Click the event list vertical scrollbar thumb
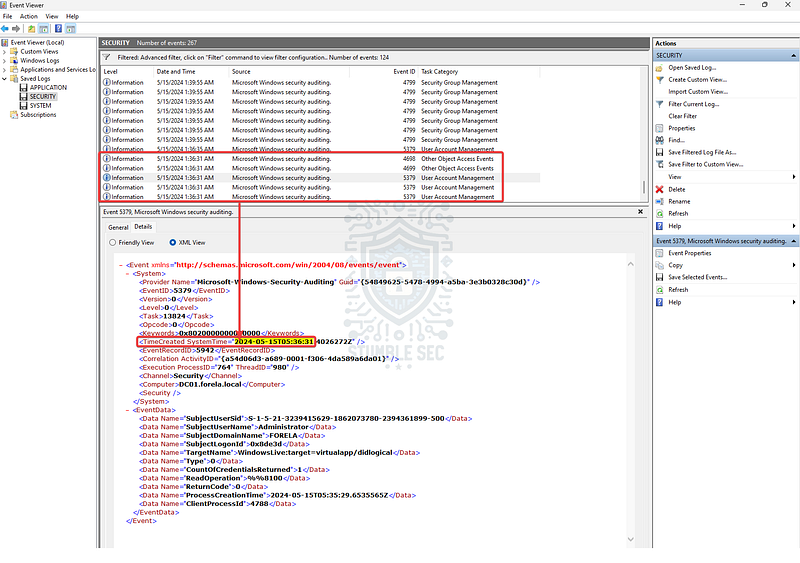Image resolution: width=800 pixels, height=563 pixels. point(644,187)
